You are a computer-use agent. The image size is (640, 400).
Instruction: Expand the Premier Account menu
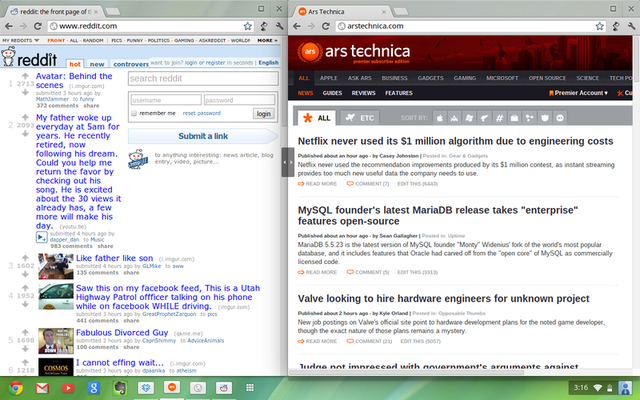578,93
